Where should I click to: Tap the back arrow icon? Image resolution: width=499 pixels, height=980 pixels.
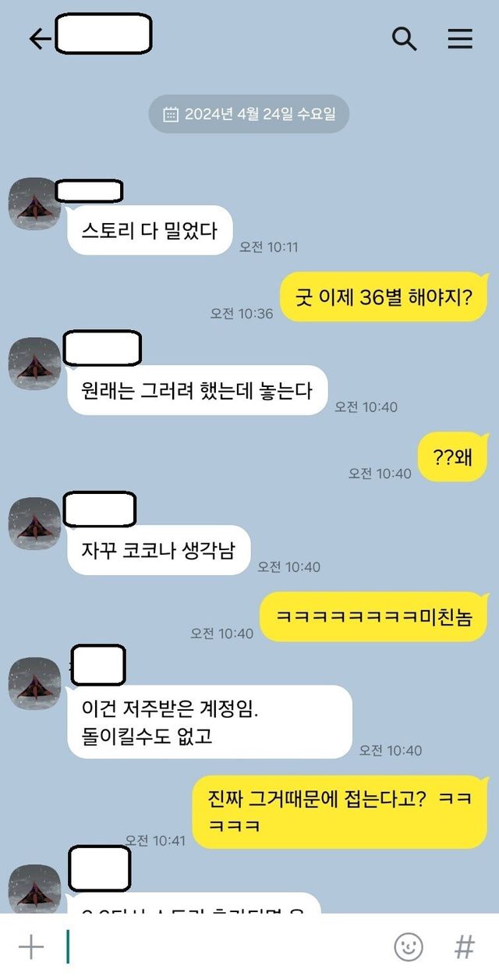point(39,39)
